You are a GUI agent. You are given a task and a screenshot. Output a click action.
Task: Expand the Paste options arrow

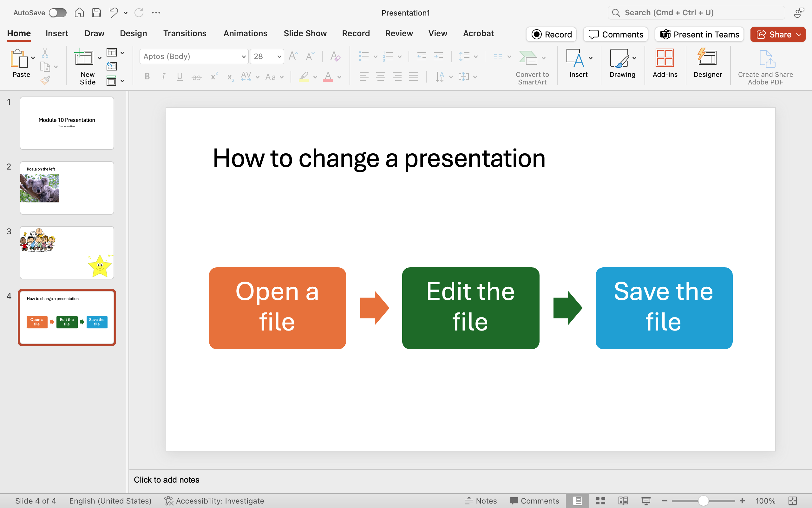pos(33,58)
